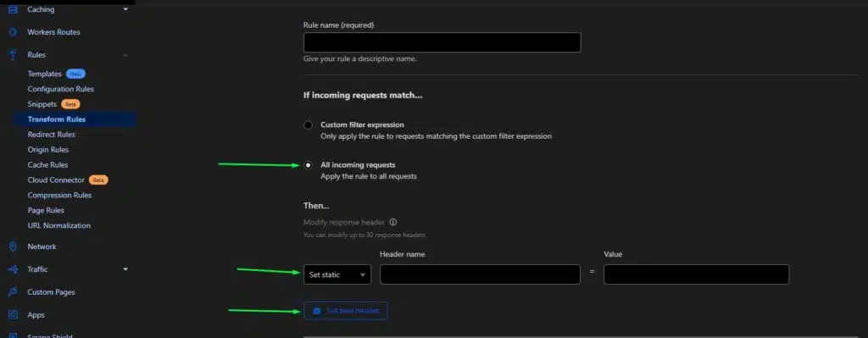868x338 pixels.
Task: Click the Custom Pages wrench icon
Action: click(x=13, y=292)
